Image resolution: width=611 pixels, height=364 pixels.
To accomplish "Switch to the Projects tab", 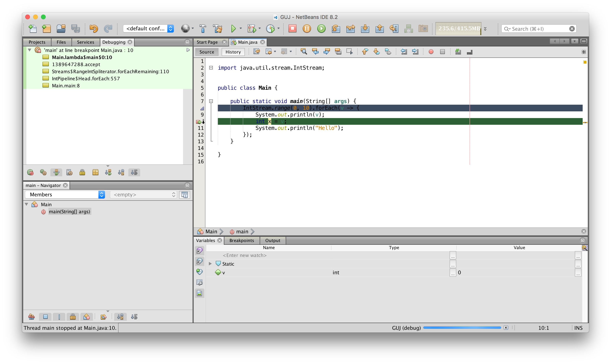I will (x=37, y=42).
